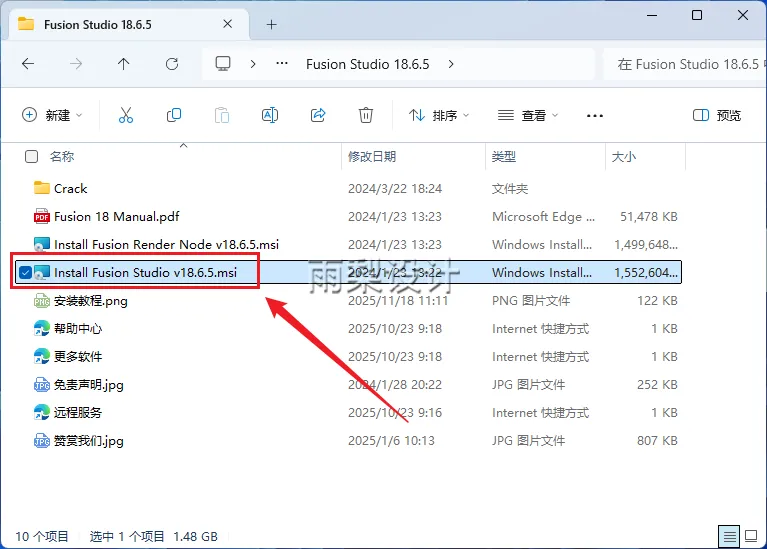
Task: Select Install Fusion Studio v18.6.5.msi name
Action: tap(145, 273)
